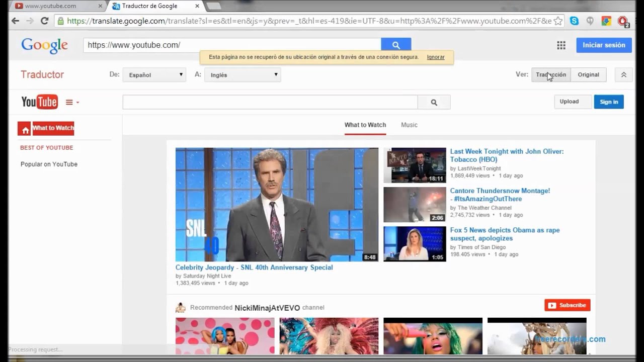Viewport: 644px width, 362px height.
Task: Click Ignorar in the yellow notice
Action: pos(436,57)
